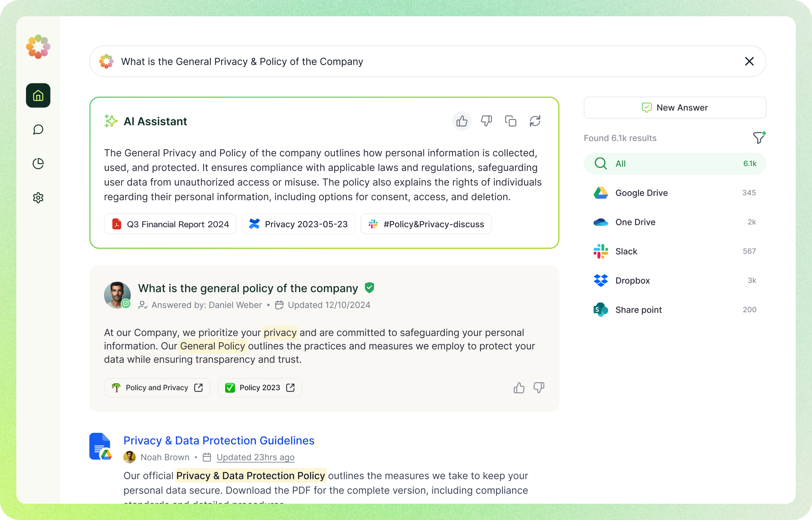
Task: Click the home icon in sidebar
Action: click(x=38, y=95)
